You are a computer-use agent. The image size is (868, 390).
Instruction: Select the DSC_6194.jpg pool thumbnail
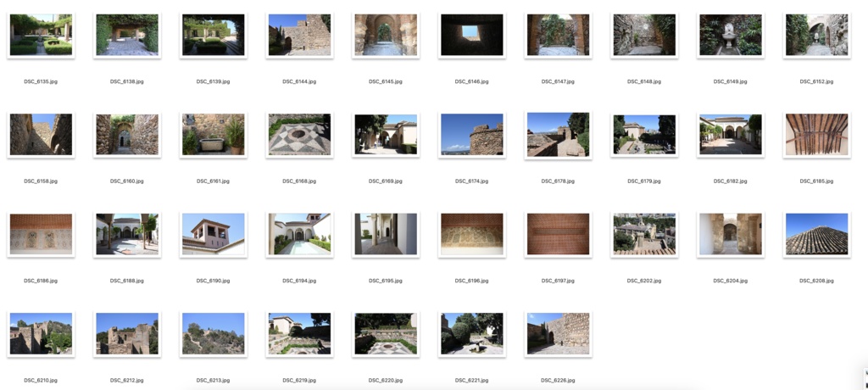[299, 234]
